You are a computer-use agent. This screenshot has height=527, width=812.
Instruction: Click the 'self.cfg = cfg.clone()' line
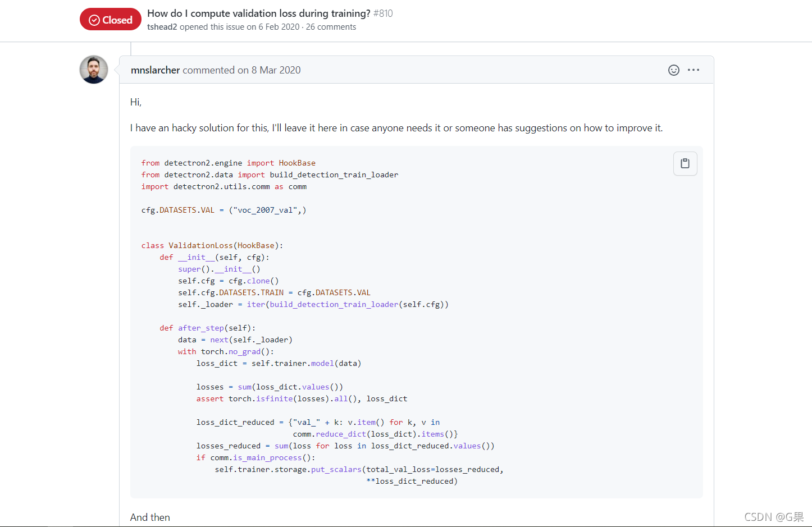(229, 281)
